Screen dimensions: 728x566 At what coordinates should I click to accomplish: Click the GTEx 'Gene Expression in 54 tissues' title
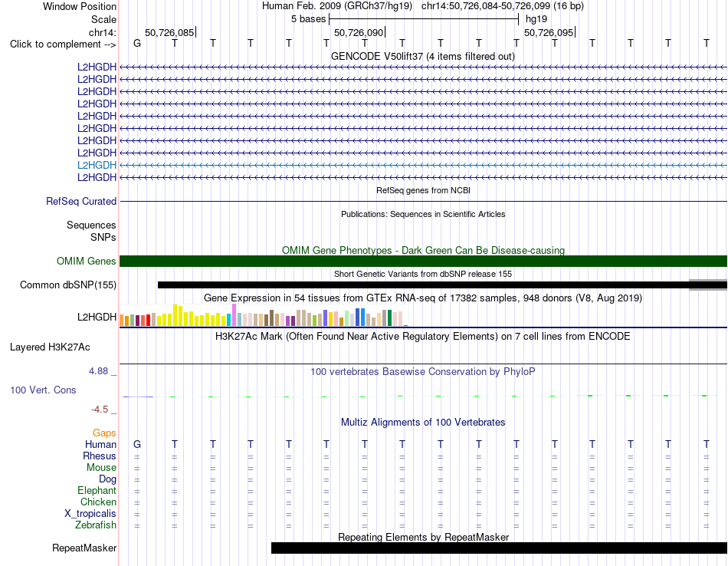(x=423, y=298)
